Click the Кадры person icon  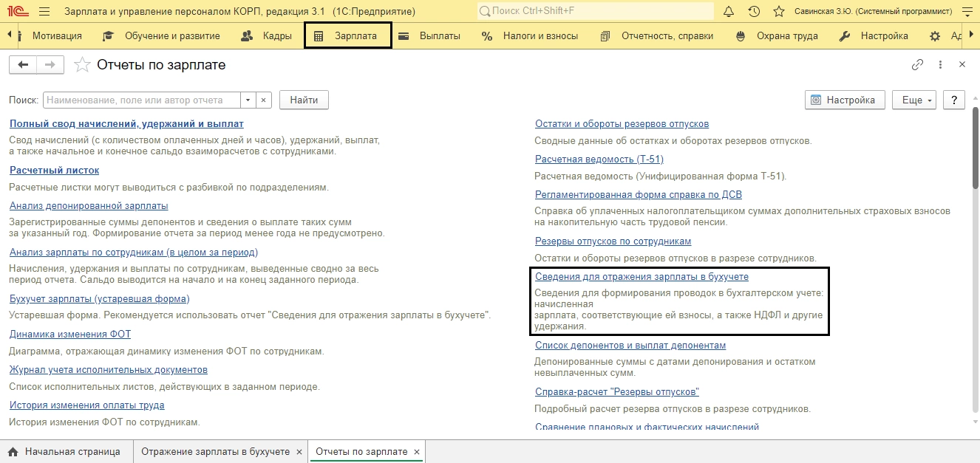tap(248, 35)
